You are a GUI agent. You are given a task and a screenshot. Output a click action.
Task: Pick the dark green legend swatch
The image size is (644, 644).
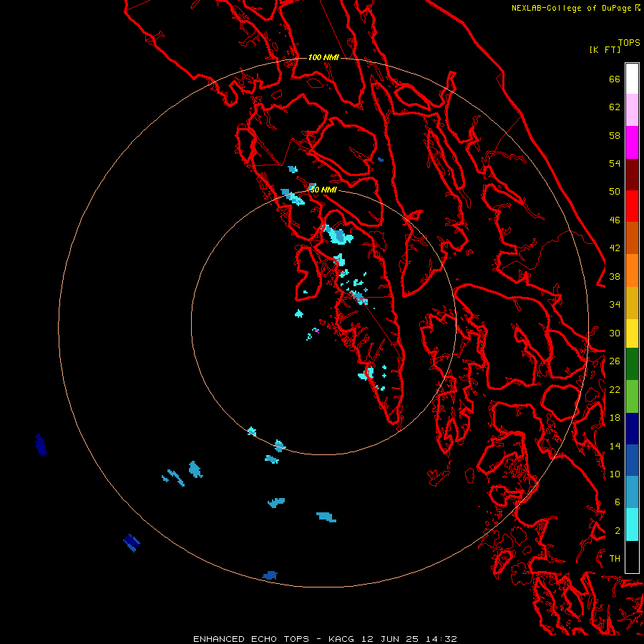point(632,364)
